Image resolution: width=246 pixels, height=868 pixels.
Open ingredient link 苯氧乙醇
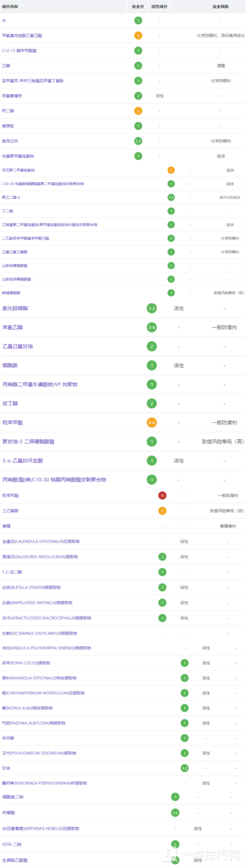click(x=13, y=327)
